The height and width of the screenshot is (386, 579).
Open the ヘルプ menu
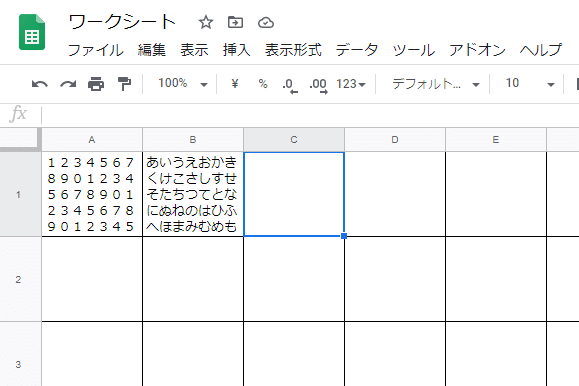point(541,50)
